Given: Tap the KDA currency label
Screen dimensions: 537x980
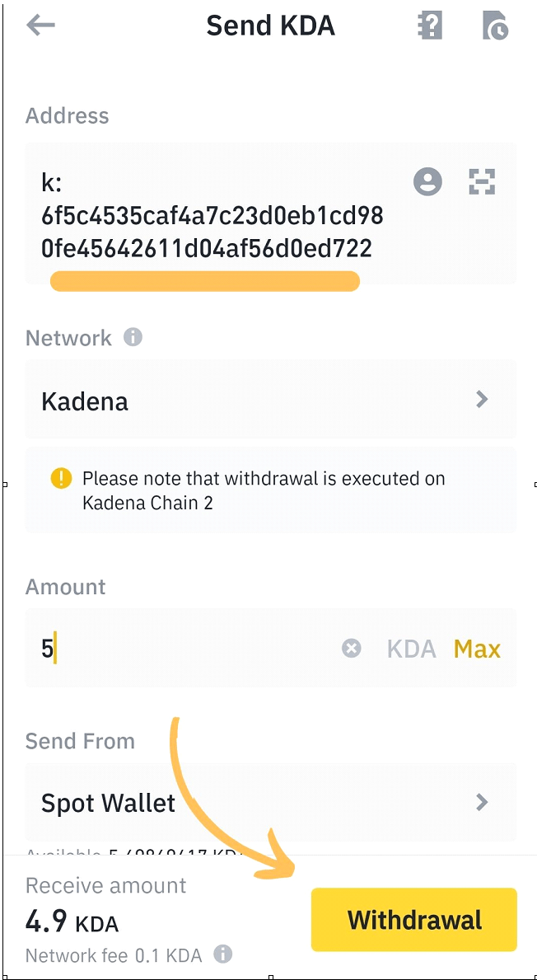Looking at the screenshot, I should [x=410, y=649].
